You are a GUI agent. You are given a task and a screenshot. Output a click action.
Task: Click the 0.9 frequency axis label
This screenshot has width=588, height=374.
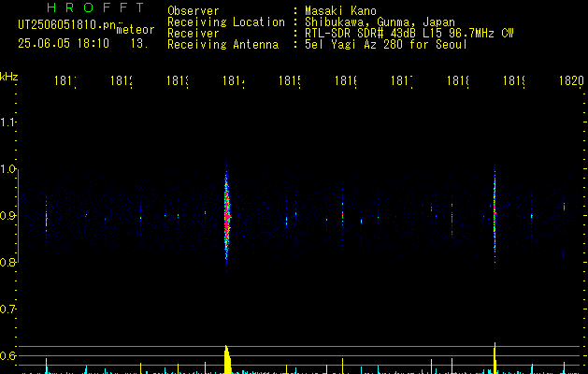coord(7,216)
